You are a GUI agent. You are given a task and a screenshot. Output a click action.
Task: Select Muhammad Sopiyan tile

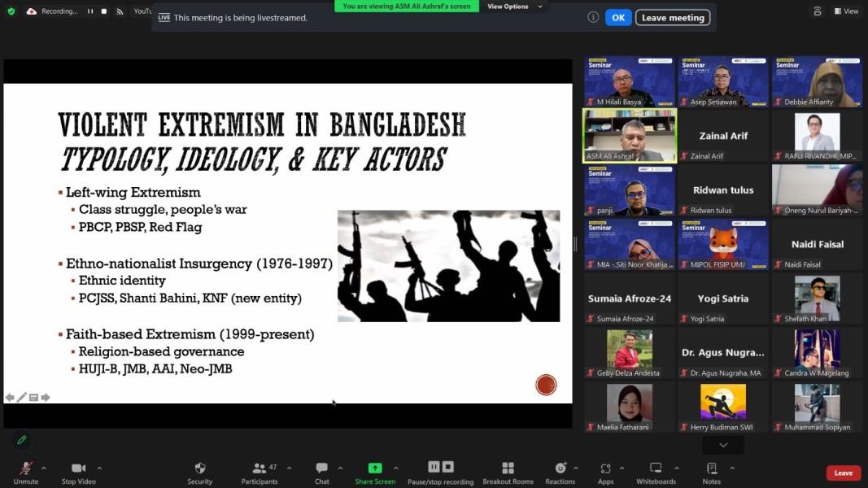pyautogui.click(x=817, y=407)
